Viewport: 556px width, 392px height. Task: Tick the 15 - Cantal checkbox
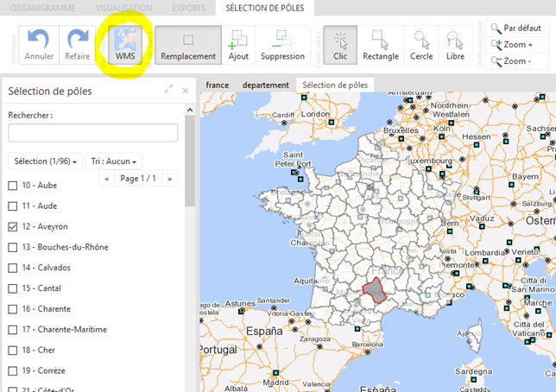(x=13, y=288)
